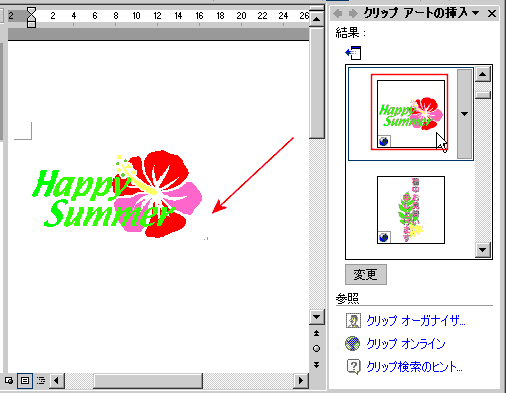Click the select browse object circle button
The height and width of the screenshot is (393, 506).
pos(316,348)
